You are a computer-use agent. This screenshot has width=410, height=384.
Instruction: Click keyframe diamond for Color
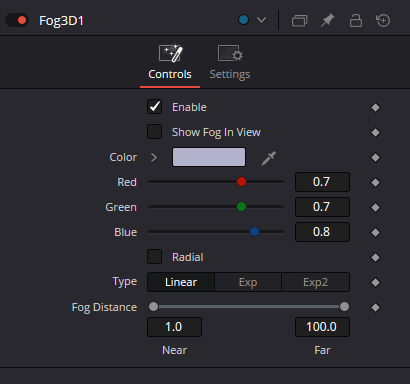(375, 157)
